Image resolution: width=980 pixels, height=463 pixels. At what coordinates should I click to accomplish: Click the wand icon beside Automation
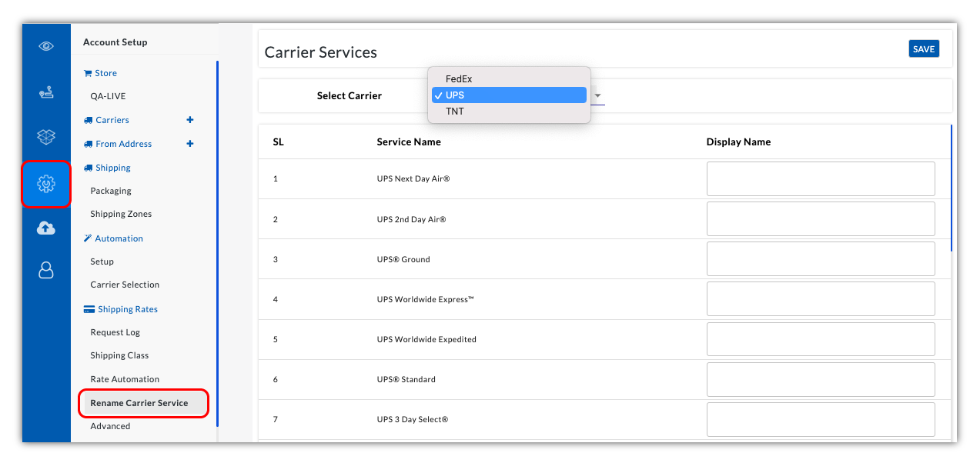(x=88, y=238)
